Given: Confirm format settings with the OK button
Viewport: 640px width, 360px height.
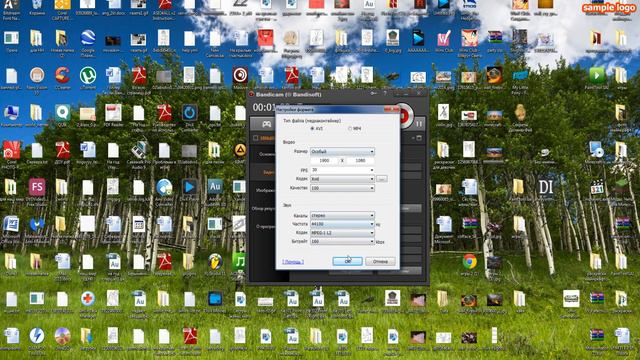Looking at the screenshot, I should click(347, 261).
